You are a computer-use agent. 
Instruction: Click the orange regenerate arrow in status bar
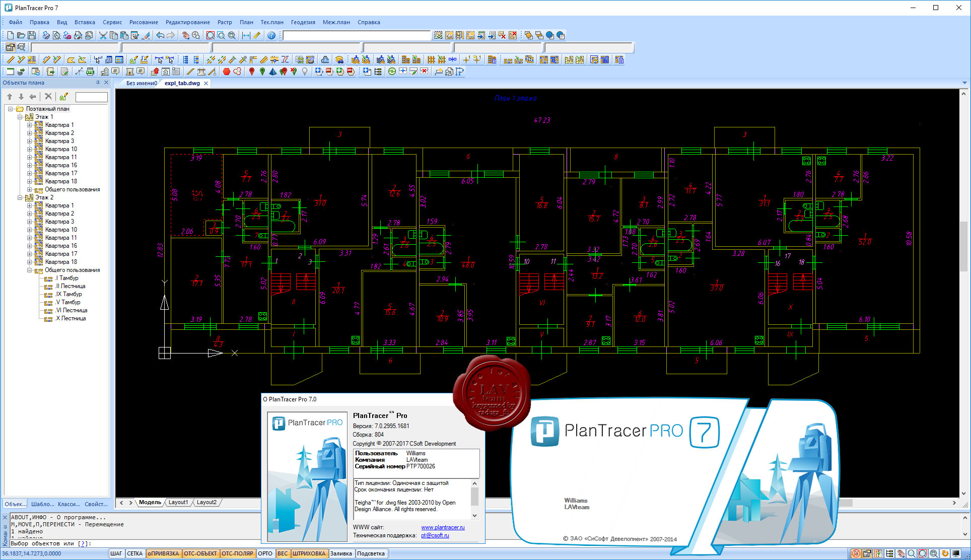[945, 553]
